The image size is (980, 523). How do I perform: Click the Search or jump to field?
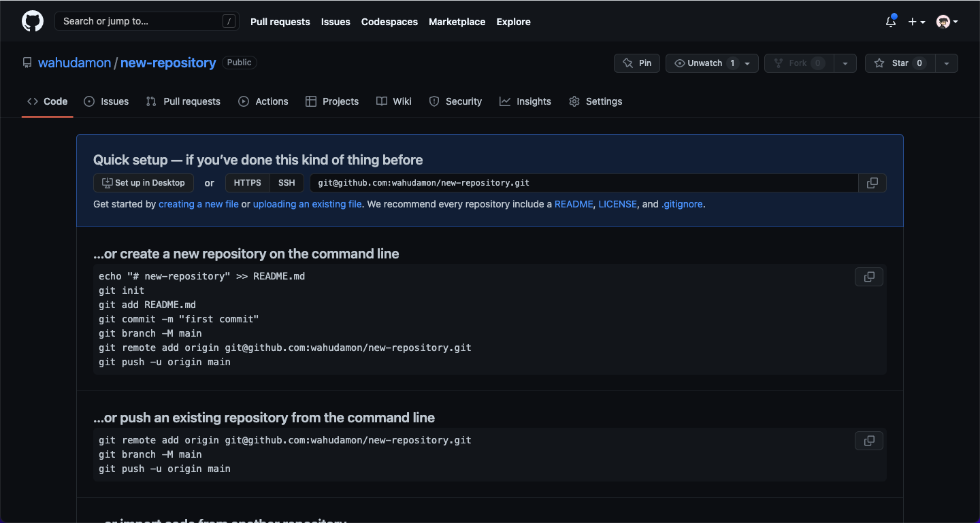(x=147, y=21)
